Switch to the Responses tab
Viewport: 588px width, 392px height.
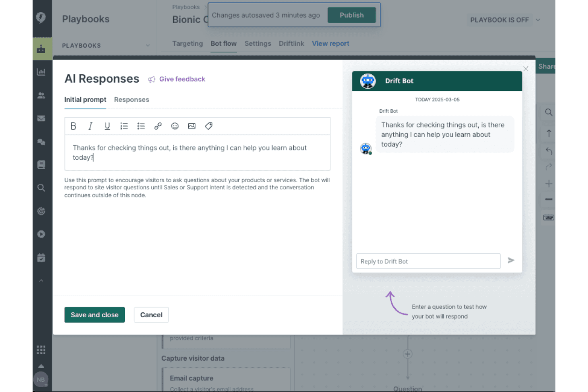point(132,100)
